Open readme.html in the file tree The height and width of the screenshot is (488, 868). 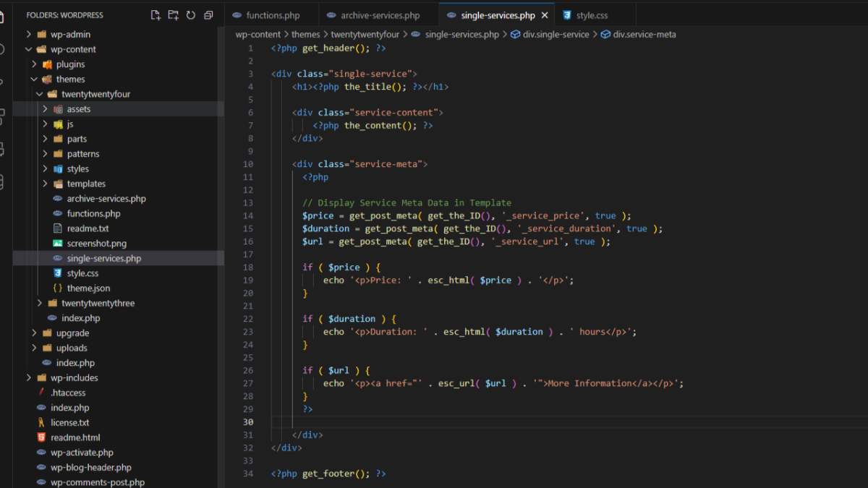(x=75, y=437)
